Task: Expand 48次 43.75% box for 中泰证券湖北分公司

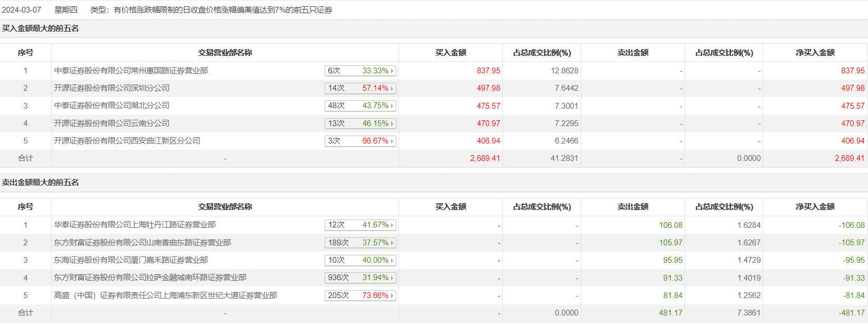Action: point(360,106)
